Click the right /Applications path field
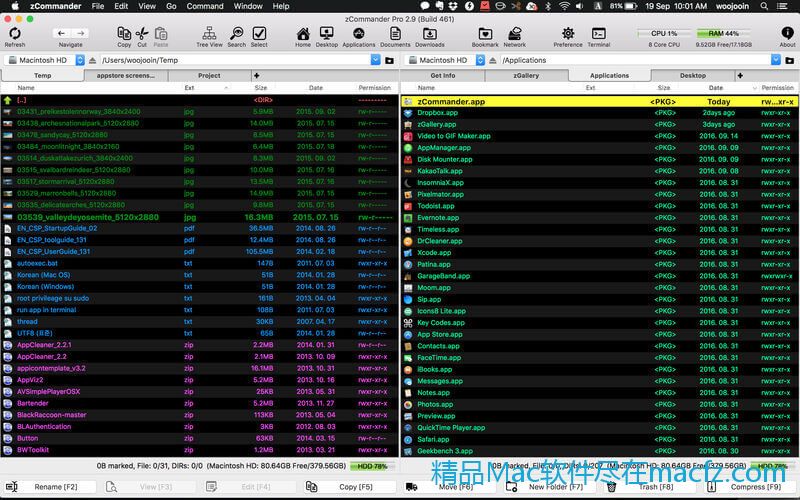This screenshot has height=500, width=800. click(635, 60)
